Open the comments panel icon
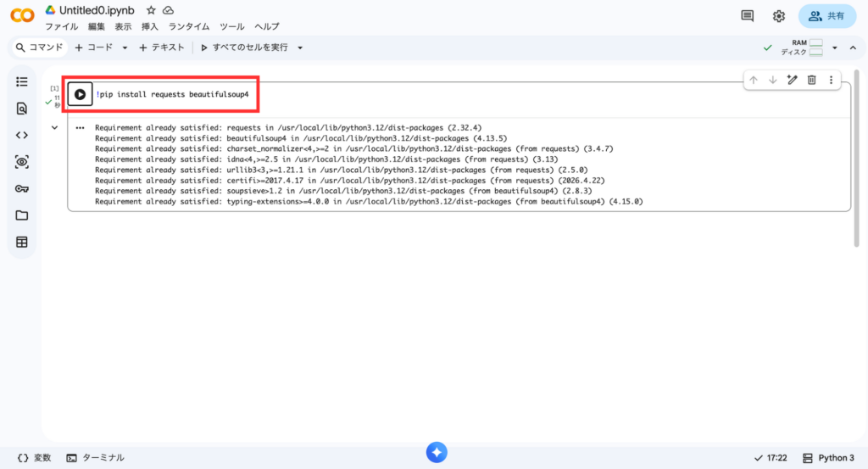This screenshot has width=868, height=469. click(x=748, y=15)
